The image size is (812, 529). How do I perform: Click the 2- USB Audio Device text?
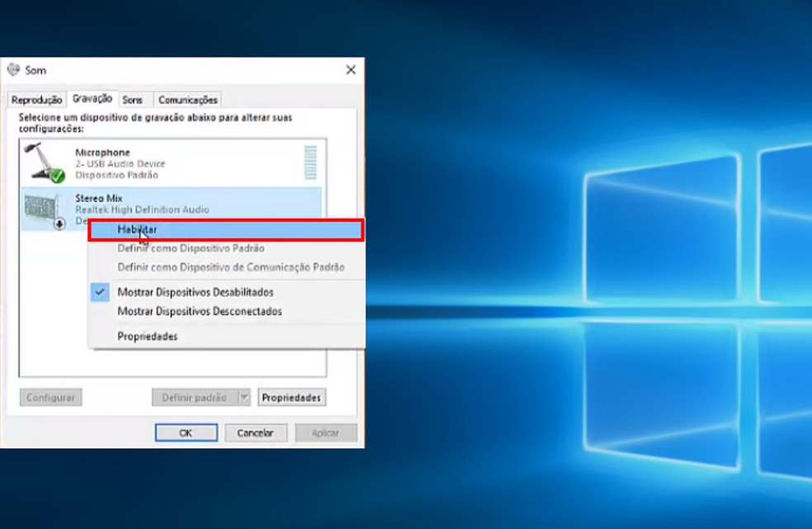click(x=120, y=163)
